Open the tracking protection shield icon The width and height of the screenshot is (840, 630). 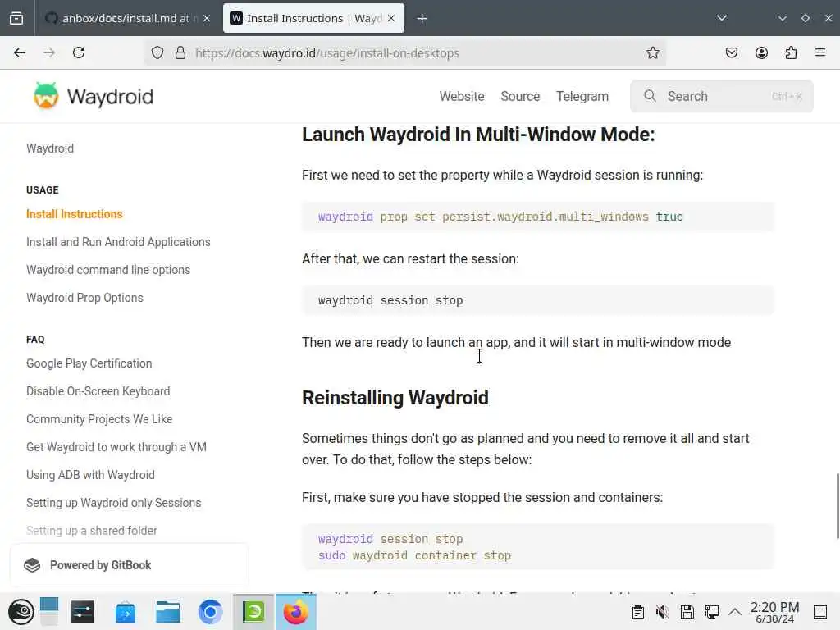tap(157, 52)
